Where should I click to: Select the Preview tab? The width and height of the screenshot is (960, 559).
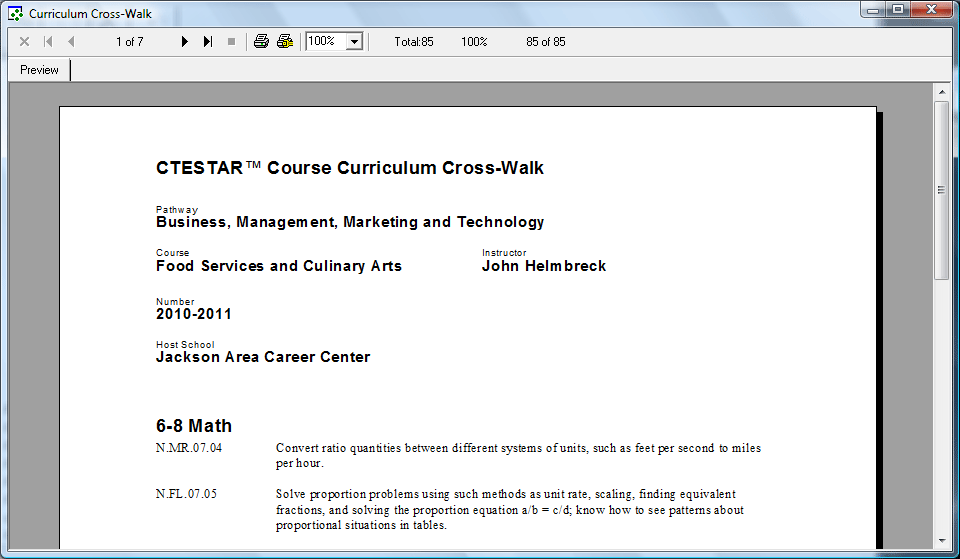point(40,70)
